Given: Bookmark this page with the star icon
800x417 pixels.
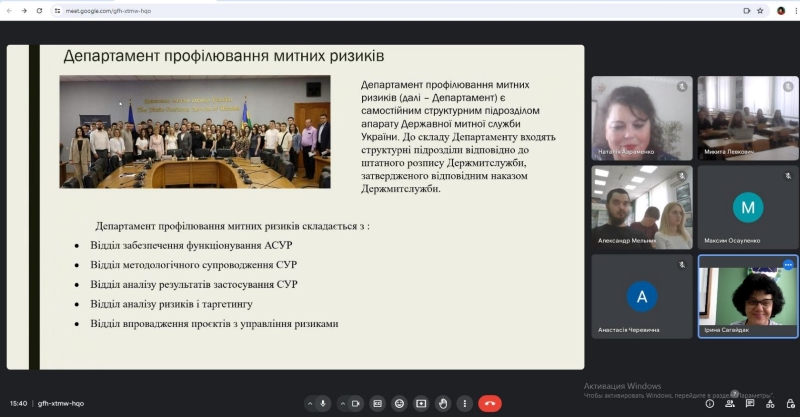Looking at the screenshot, I should tap(760, 11).
